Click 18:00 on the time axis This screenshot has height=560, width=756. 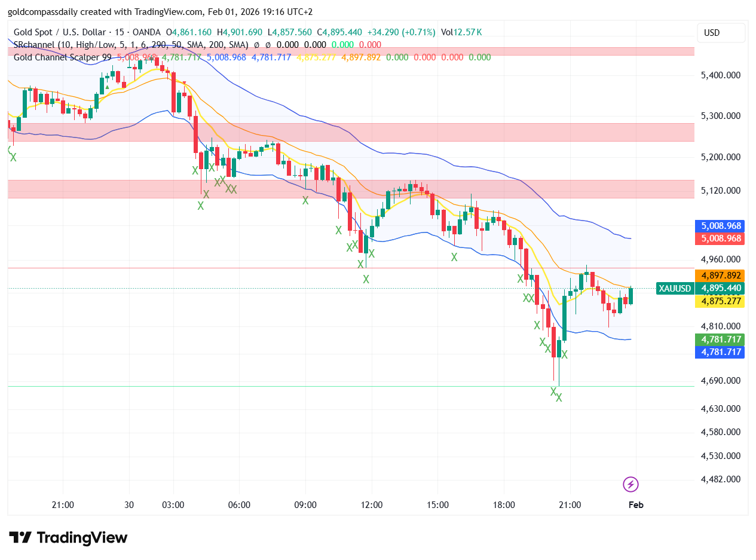(x=504, y=505)
